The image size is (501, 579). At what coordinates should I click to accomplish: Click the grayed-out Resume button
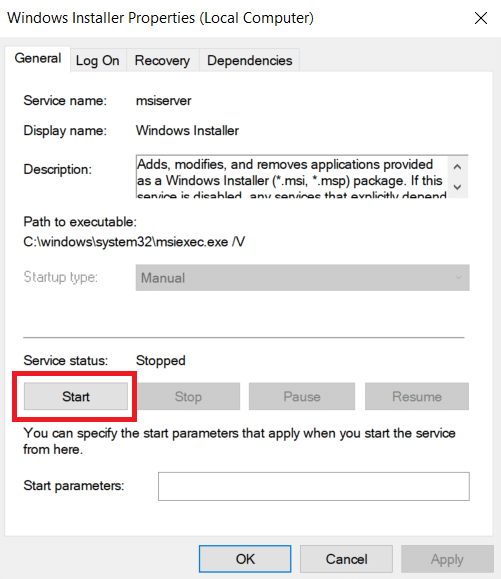417,397
